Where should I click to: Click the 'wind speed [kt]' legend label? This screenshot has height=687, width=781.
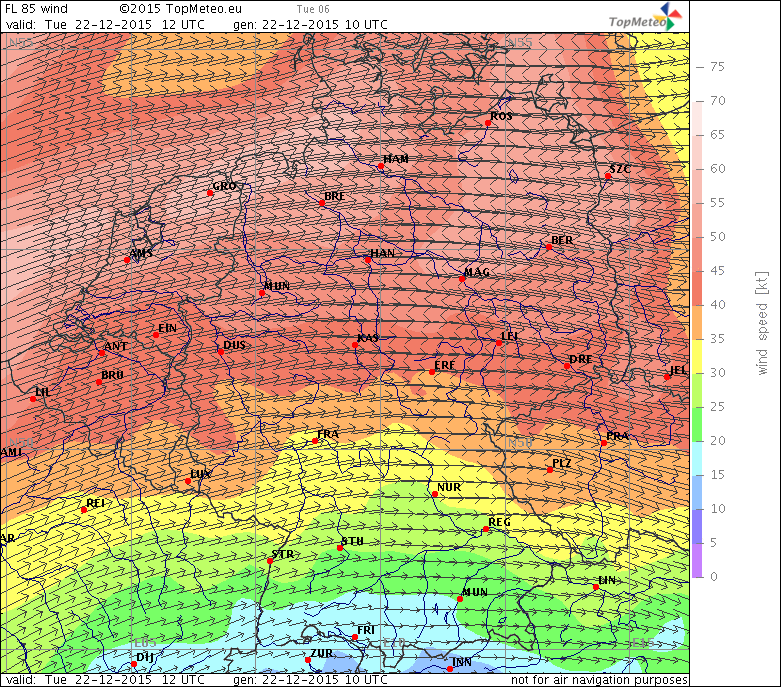click(x=761, y=321)
